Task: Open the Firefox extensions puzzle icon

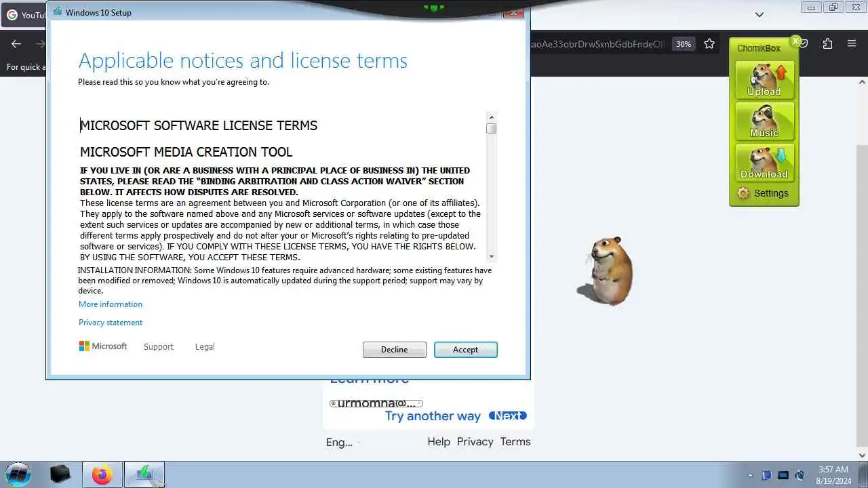Action: pos(827,44)
